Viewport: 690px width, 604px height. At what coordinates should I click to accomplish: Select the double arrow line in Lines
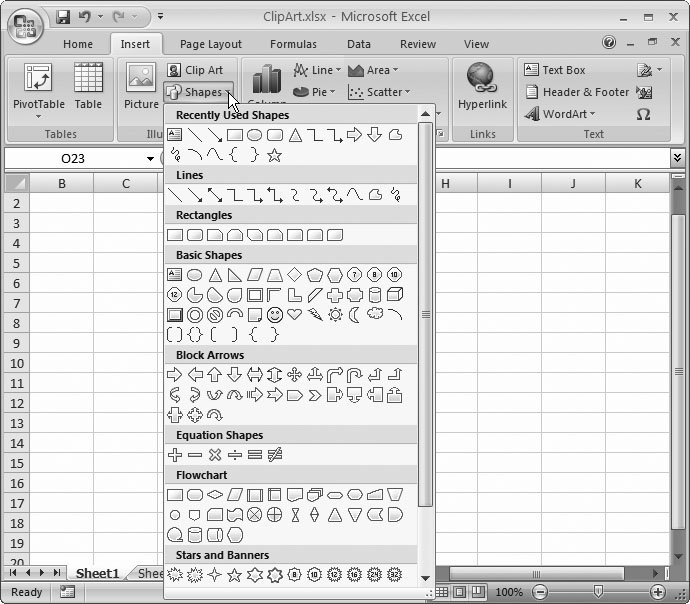(x=215, y=195)
